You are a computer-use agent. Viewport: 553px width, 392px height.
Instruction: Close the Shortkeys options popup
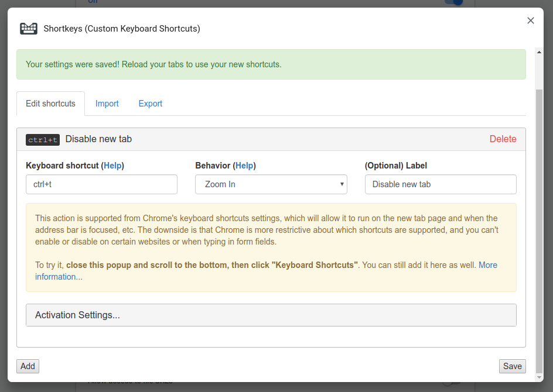pyautogui.click(x=530, y=20)
